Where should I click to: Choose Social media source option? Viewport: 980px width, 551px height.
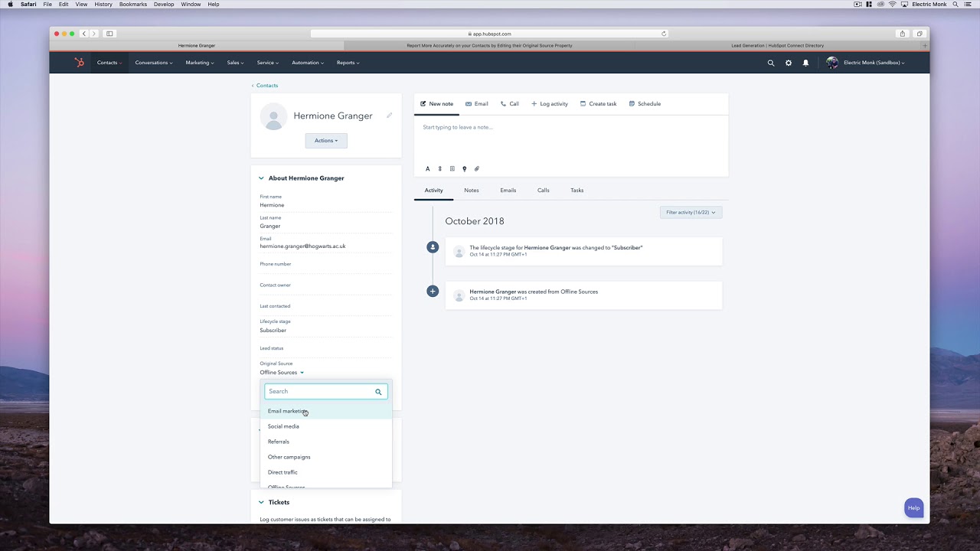coord(326,426)
